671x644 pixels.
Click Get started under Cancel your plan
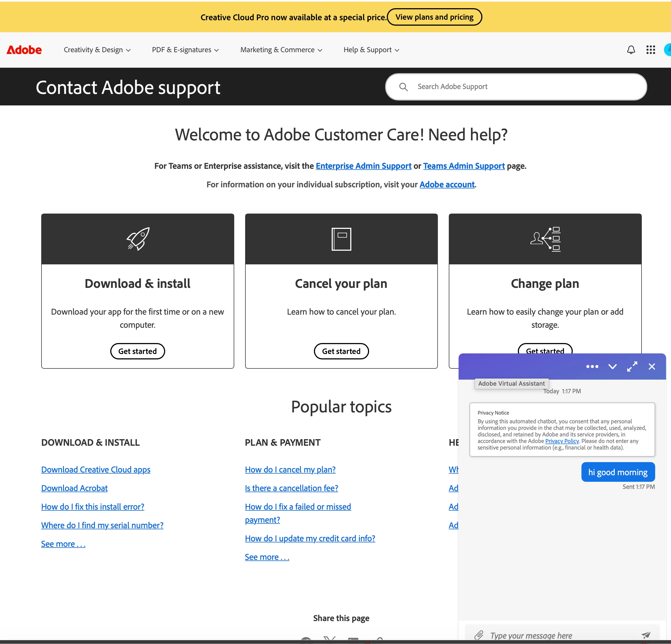click(341, 351)
